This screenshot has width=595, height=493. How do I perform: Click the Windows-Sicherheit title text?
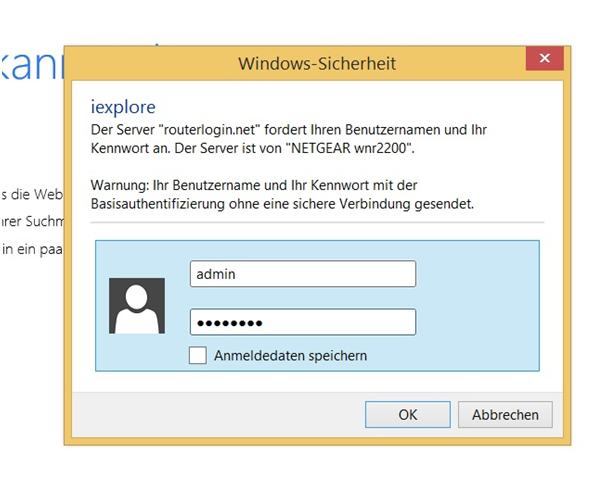click(x=317, y=63)
